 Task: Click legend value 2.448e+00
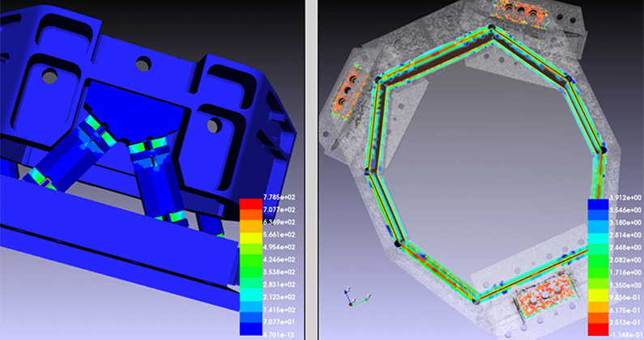[x=626, y=248]
